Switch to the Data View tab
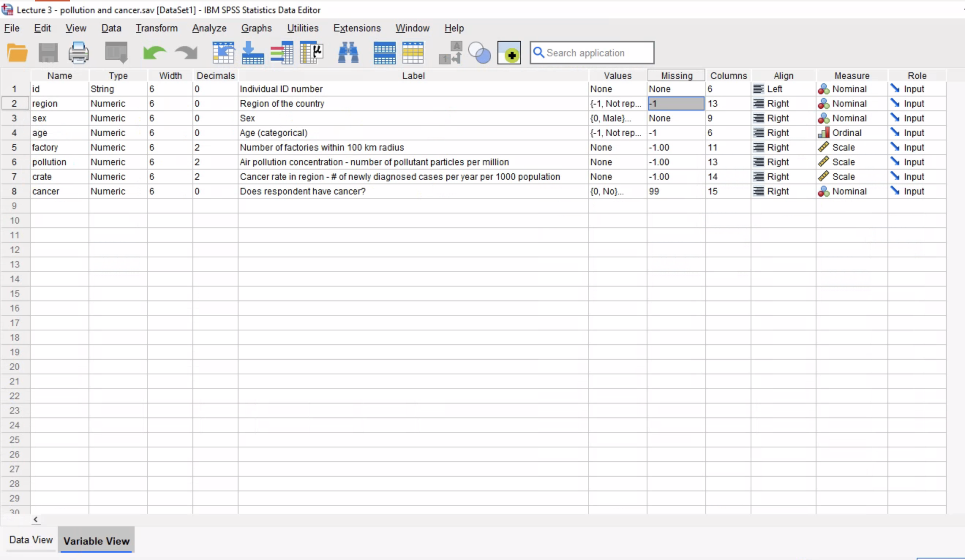Viewport: 965px width, 560px height. point(31,540)
